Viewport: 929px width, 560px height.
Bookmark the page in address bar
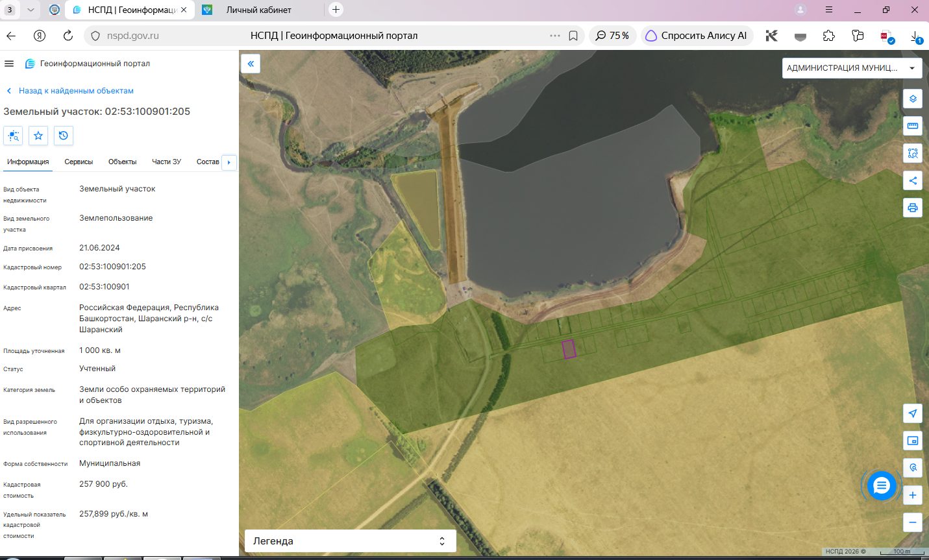tap(573, 36)
